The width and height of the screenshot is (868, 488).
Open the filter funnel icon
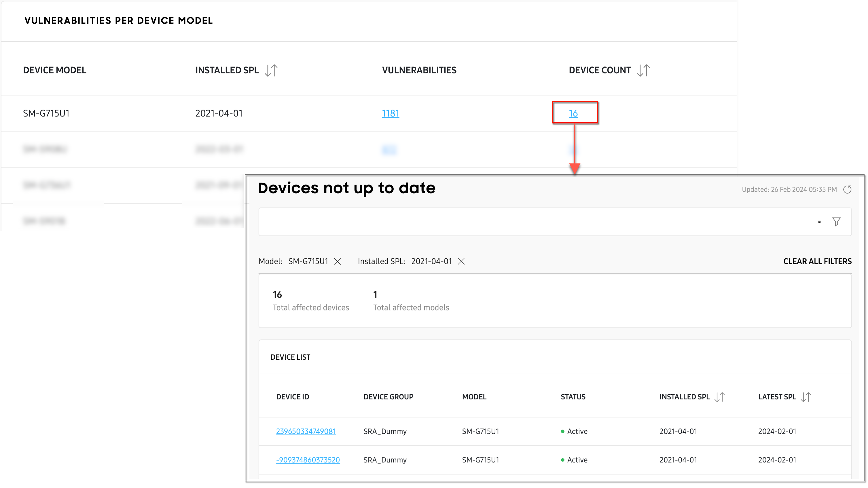(836, 222)
